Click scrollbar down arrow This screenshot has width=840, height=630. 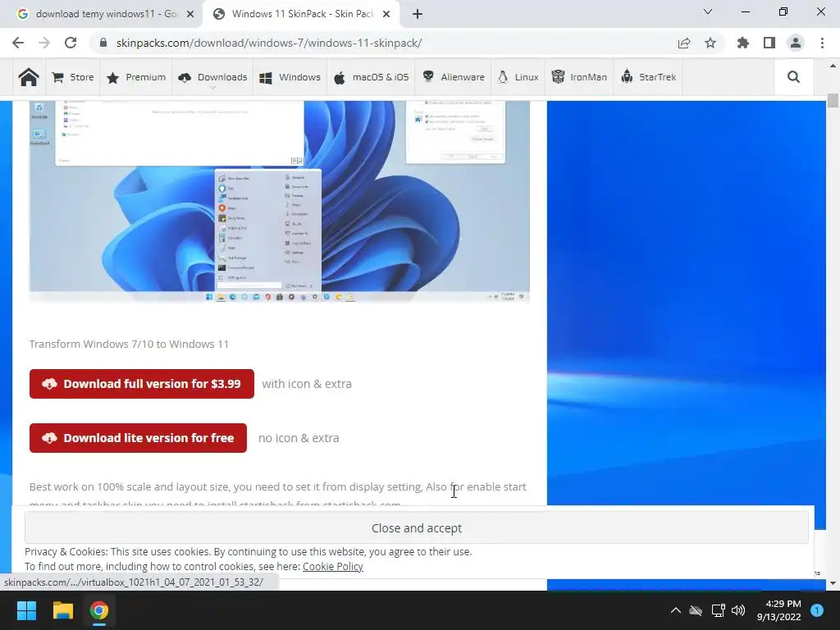pos(833,583)
